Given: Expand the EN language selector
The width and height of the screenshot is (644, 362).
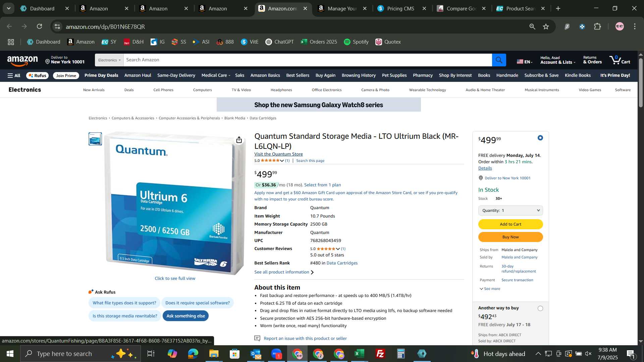Looking at the screenshot, I should [524, 62].
